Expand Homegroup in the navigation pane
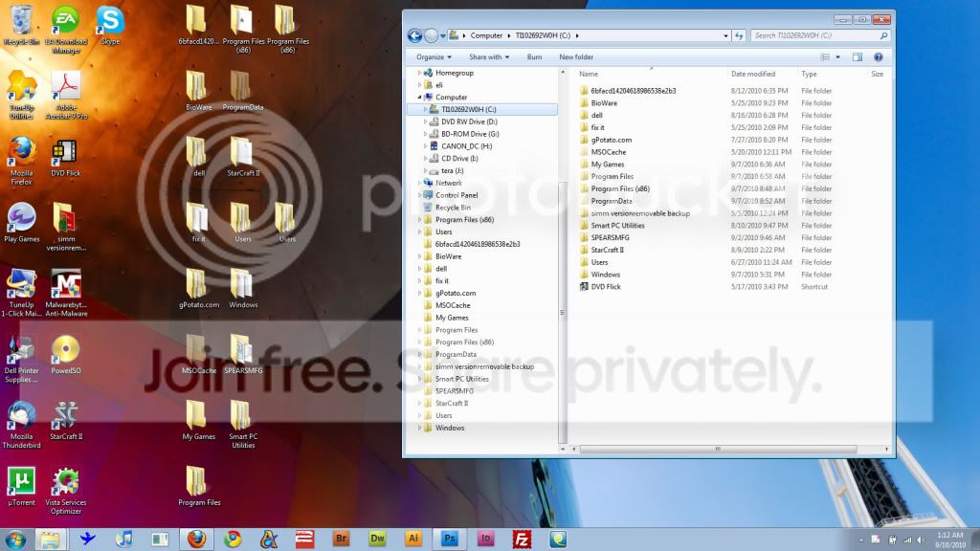The image size is (980, 551). pyautogui.click(x=419, y=73)
